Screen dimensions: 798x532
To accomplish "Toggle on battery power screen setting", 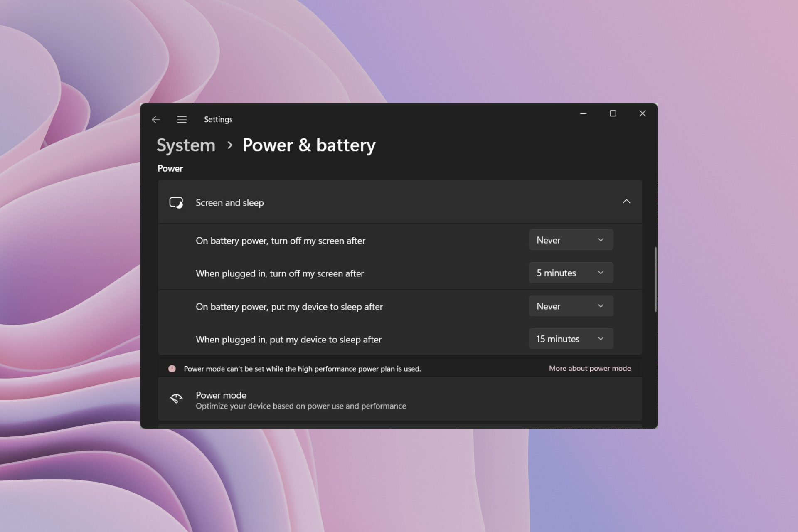I will tap(569, 239).
